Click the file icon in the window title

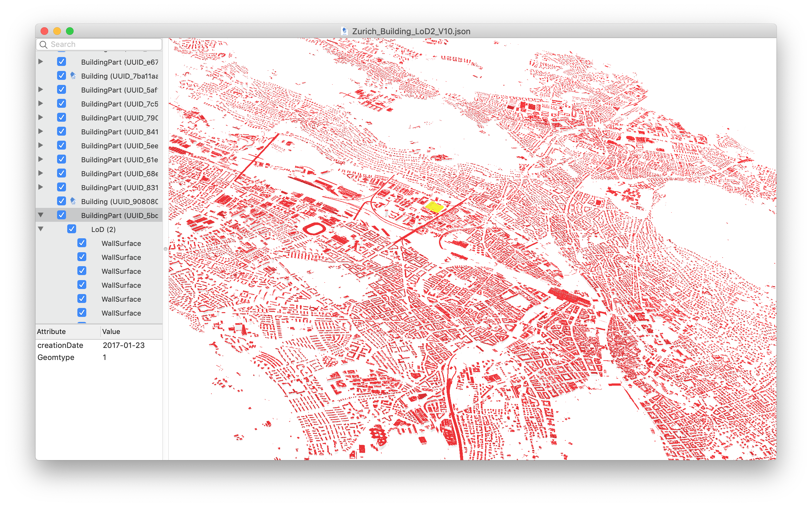pyautogui.click(x=344, y=31)
